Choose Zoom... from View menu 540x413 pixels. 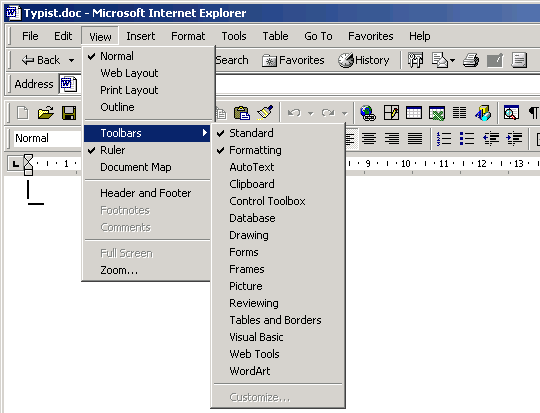[147, 270]
